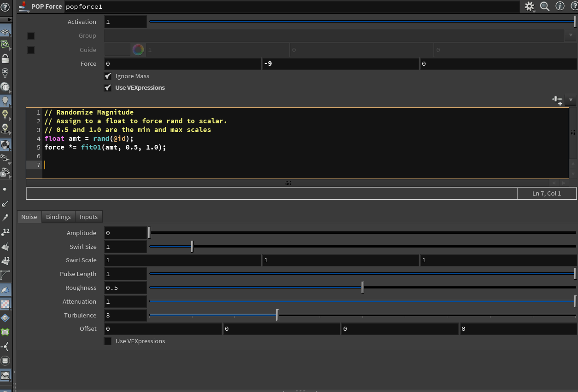Toggle the checkerboard background image icon
This screenshot has height=392, width=578.
point(5,304)
